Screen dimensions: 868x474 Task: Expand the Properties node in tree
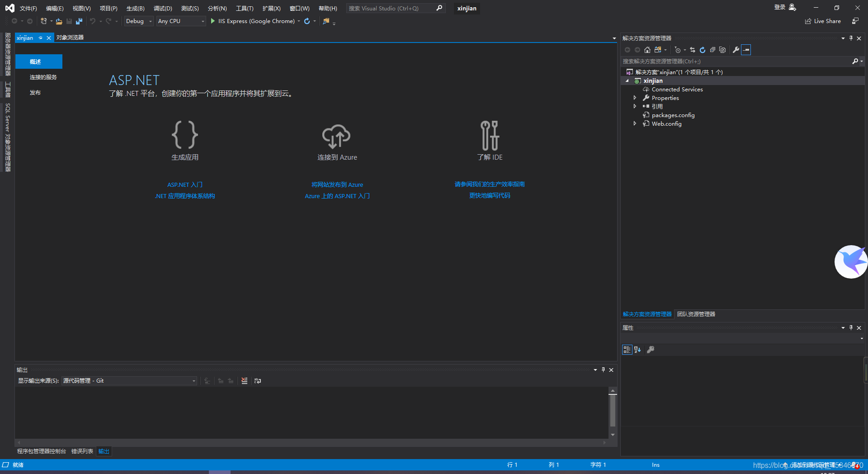[x=635, y=98]
